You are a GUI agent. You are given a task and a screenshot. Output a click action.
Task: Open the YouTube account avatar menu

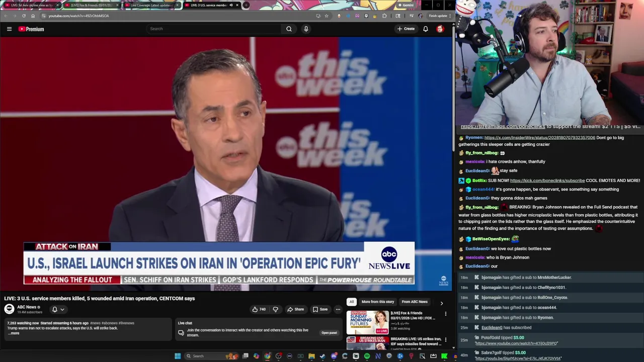(440, 29)
